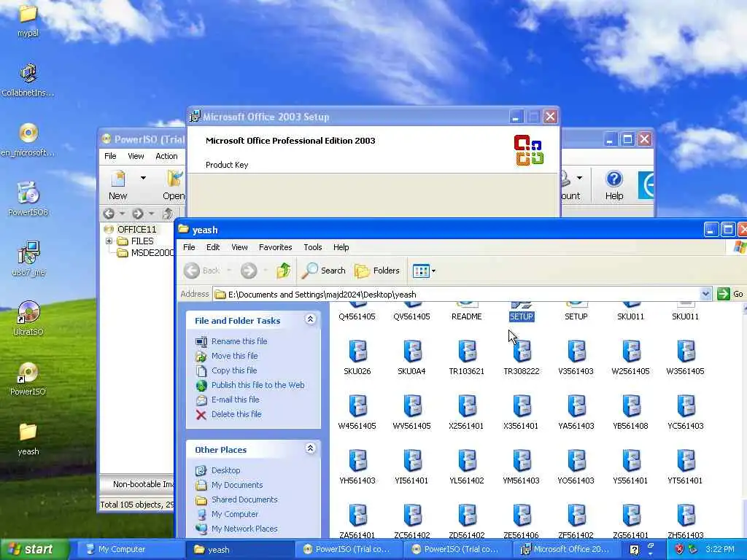Open the address bar dropdown arrow
747x560 pixels.
click(x=705, y=294)
